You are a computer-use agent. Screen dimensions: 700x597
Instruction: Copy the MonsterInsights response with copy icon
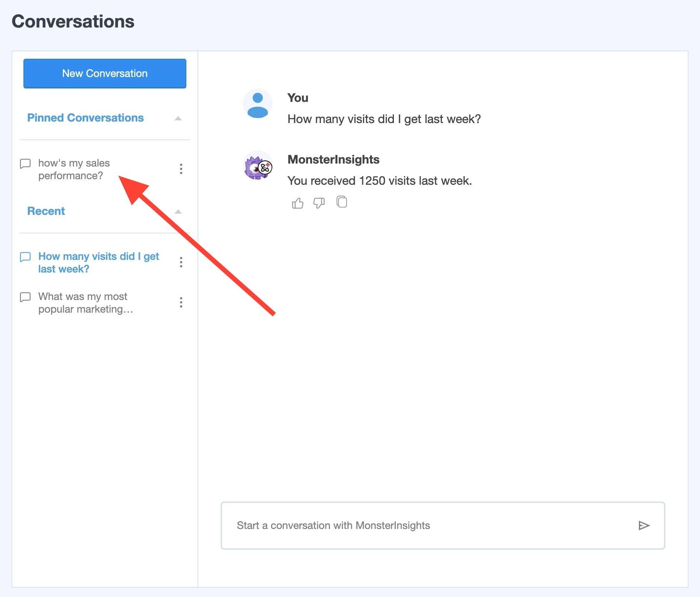click(x=341, y=202)
